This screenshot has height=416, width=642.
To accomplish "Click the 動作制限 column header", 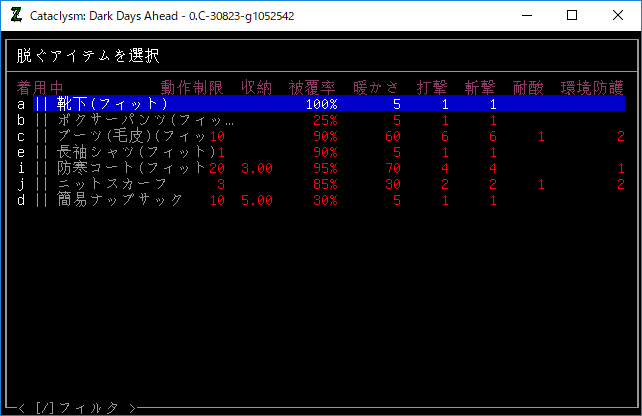I will tap(192, 86).
